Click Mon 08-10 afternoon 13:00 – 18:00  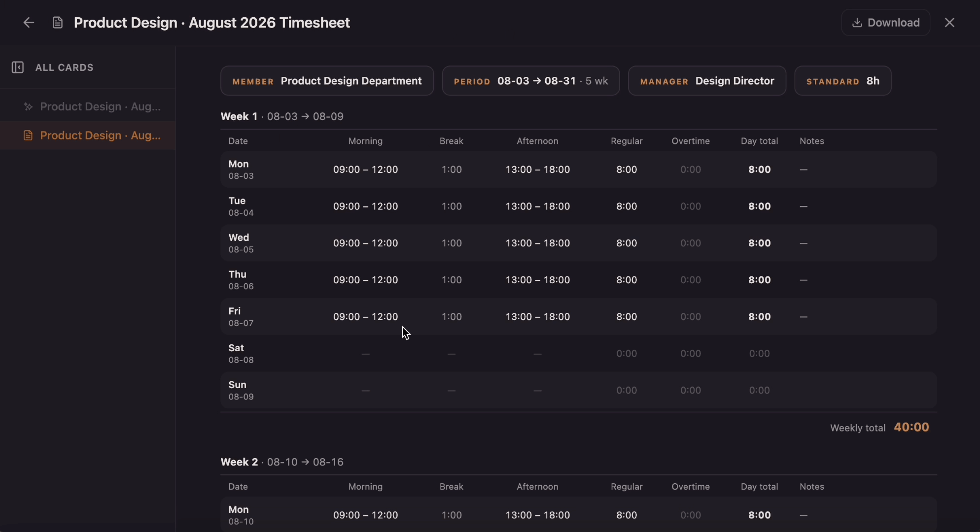tap(538, 515)
